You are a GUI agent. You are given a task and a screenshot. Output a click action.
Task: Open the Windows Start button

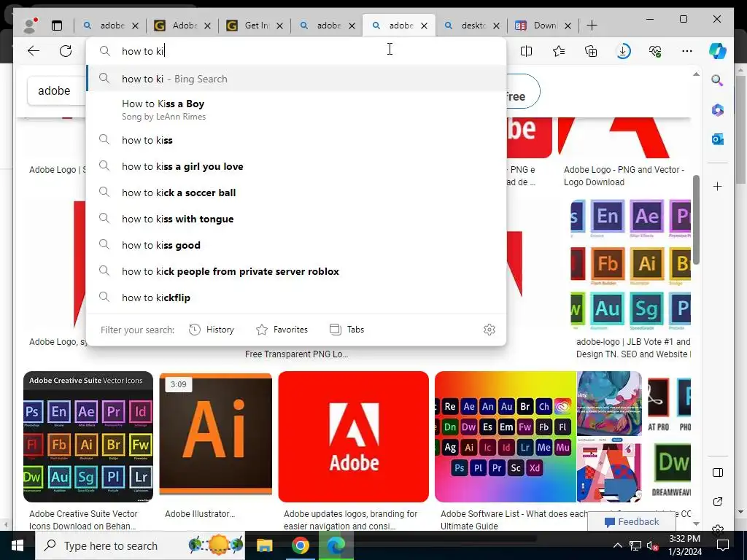point(18,545)
